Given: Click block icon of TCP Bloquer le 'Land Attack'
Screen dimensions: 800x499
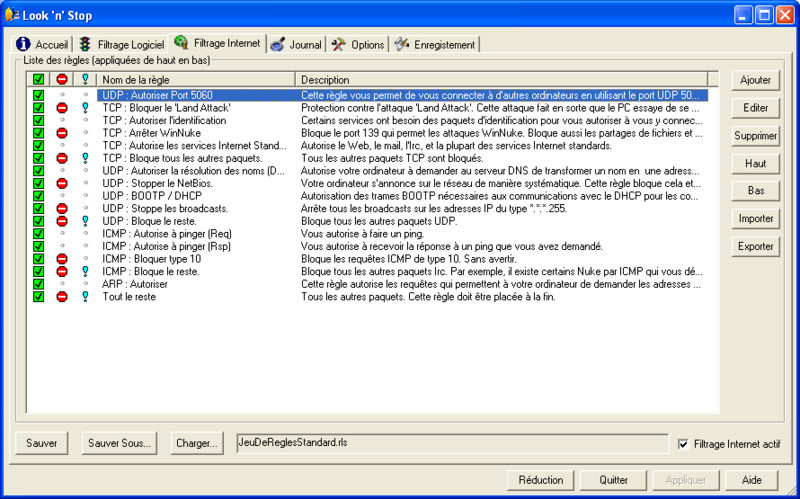Looking at the screenshot, I should tap(62, 108).
